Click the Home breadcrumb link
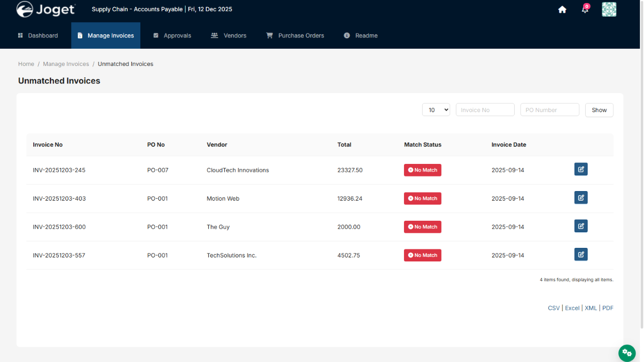The height and width of the screenshot is (362, 644). coord(26,64)
